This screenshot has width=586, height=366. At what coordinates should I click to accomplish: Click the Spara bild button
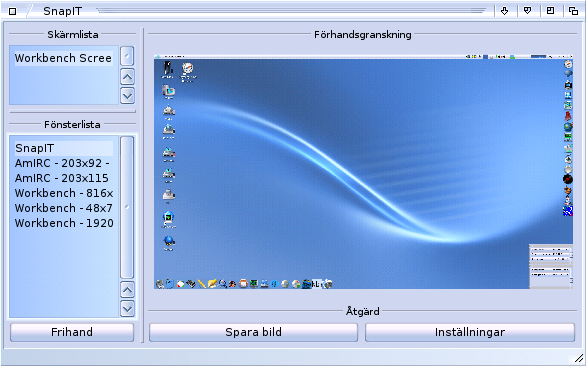pyautogui.click(x=253, y=332)
